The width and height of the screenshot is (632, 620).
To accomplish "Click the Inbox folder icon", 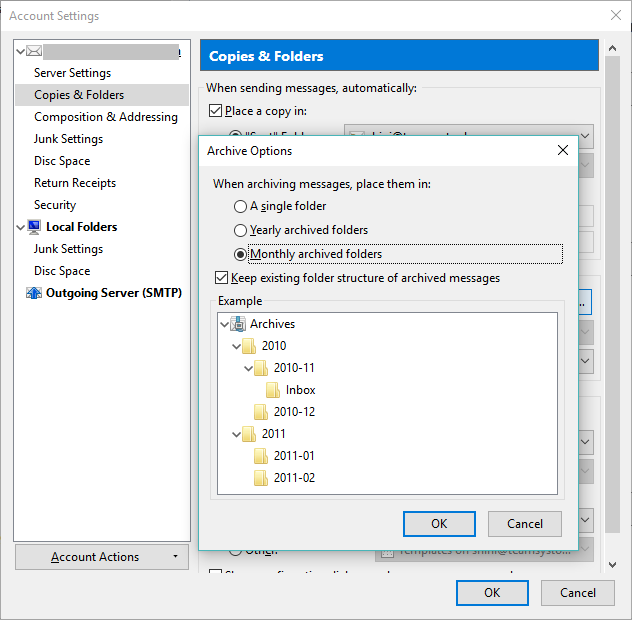I will 273,390.
